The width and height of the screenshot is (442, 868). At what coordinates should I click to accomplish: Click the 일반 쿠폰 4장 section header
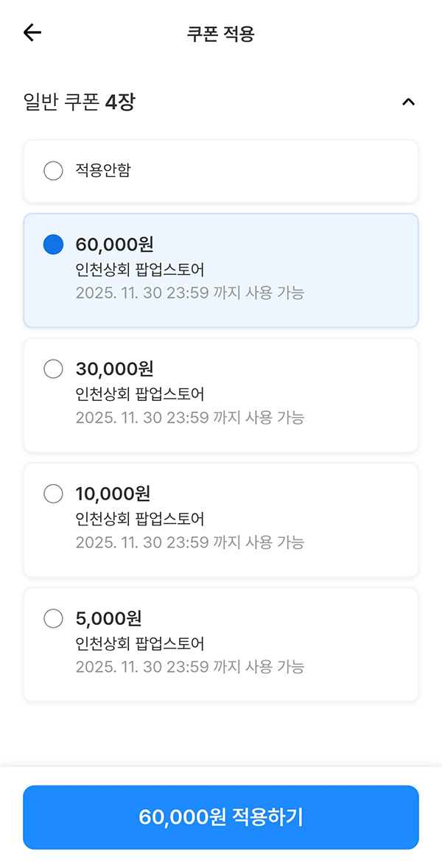pos(80,102)
